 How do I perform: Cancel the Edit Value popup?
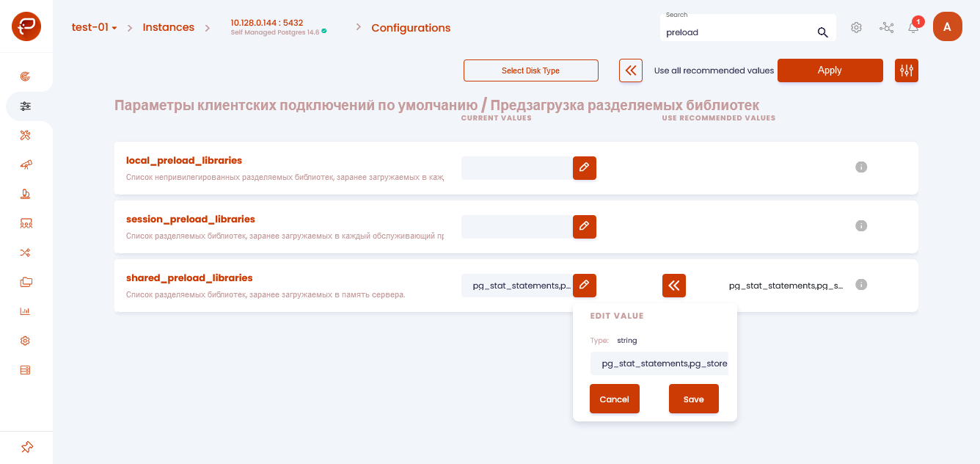(615, 399)
